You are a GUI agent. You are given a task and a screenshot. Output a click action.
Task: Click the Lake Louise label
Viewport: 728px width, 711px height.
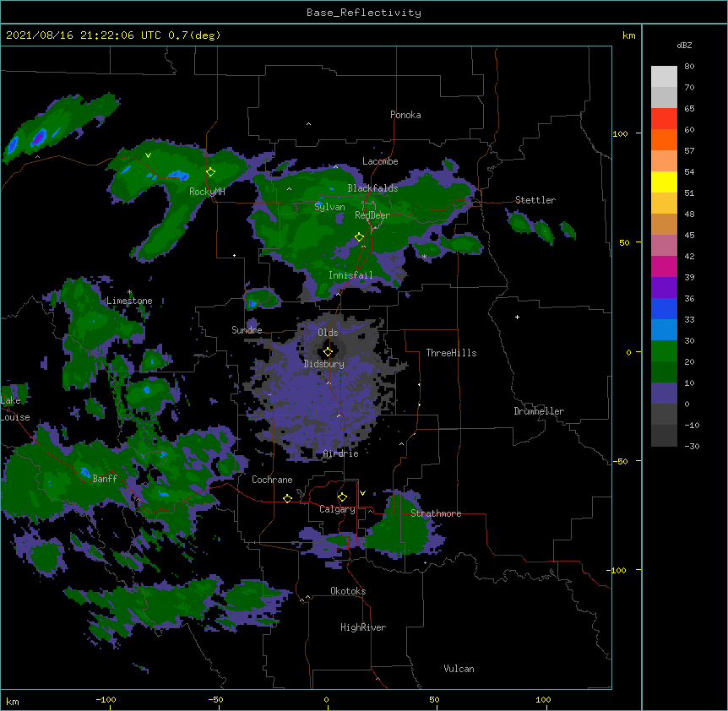15,409
